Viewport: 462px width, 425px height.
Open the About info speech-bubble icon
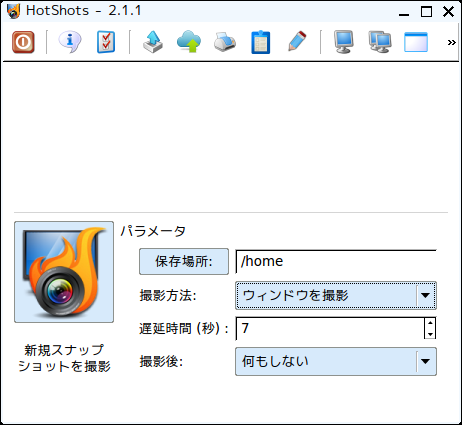point(70,42)
